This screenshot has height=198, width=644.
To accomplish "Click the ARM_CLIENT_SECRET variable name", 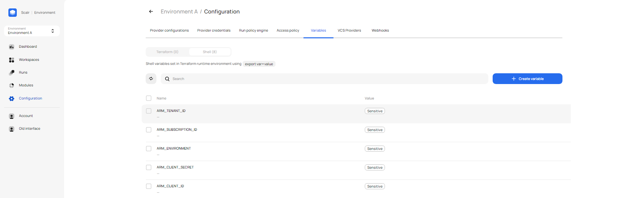I will (x=175, y=167).
